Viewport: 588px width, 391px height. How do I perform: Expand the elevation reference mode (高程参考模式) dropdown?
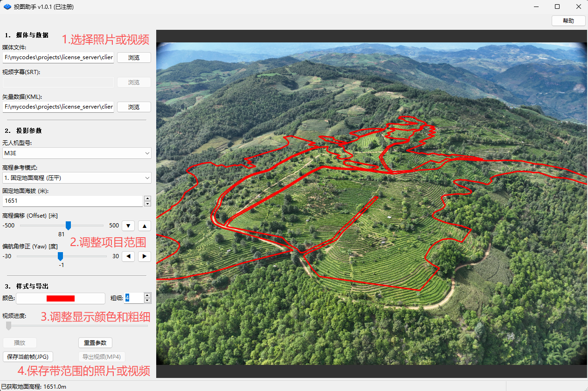[77, 178]
